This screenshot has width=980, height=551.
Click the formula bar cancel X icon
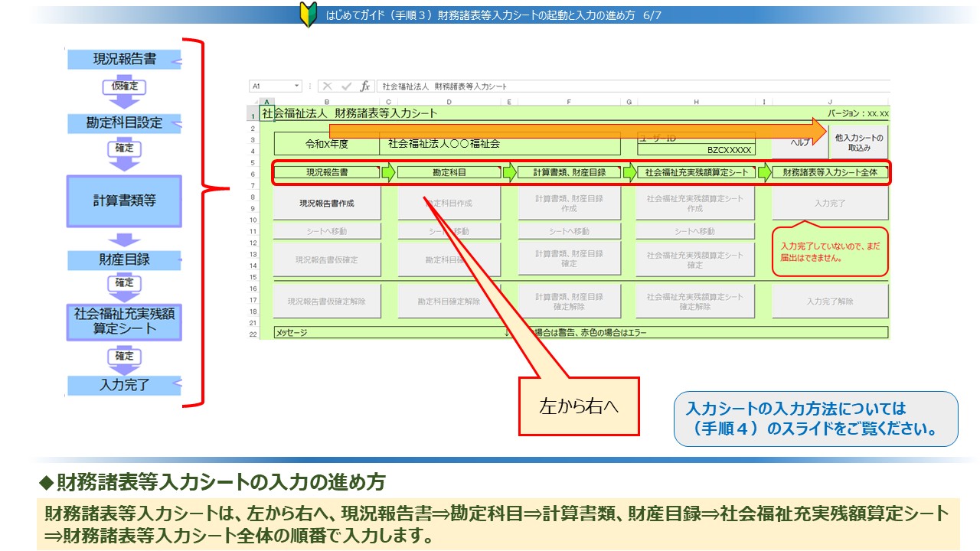327,86
